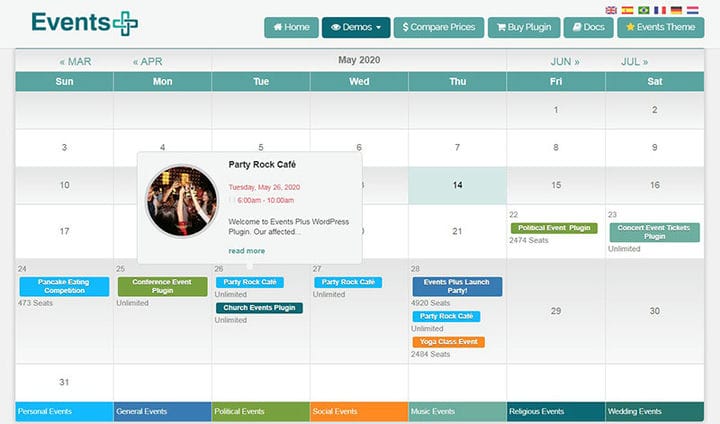Click the '4920 Seats' text
This screenshot has width=720, height=424.
(430, 303)
